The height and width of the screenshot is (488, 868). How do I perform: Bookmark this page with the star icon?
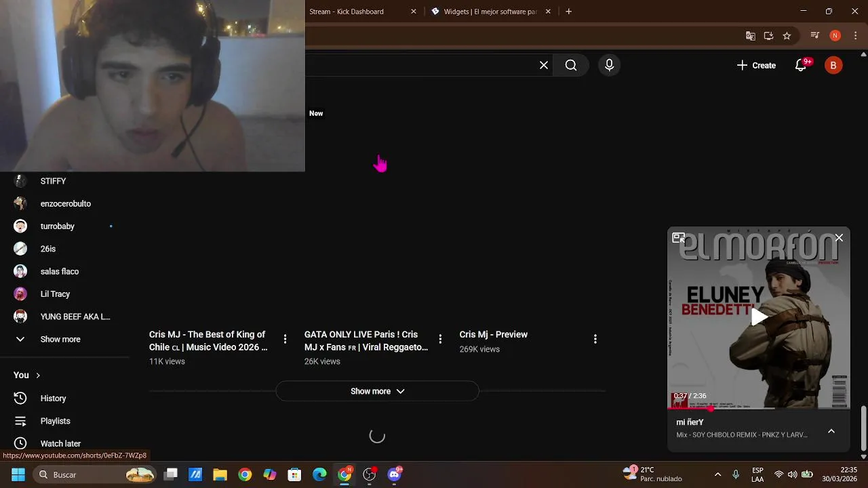click(x=787, y=36)
